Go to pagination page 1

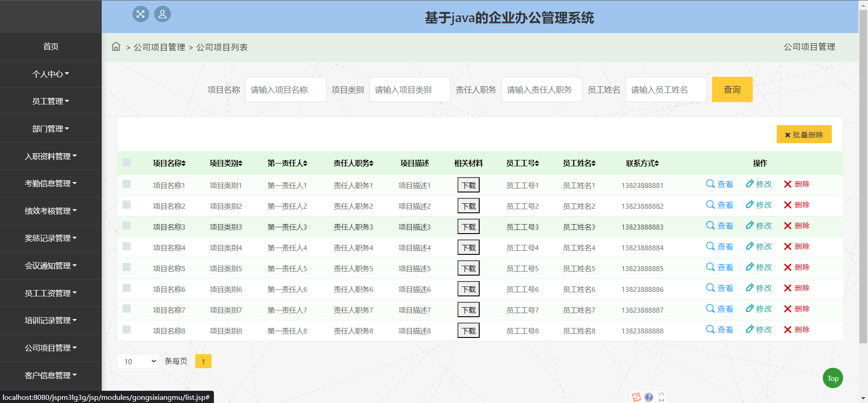203,361
